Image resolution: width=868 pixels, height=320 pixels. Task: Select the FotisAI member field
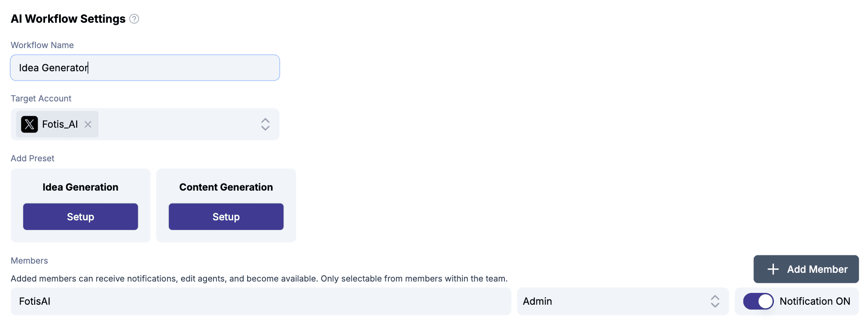pyautogui.click(x=261, y=301)
